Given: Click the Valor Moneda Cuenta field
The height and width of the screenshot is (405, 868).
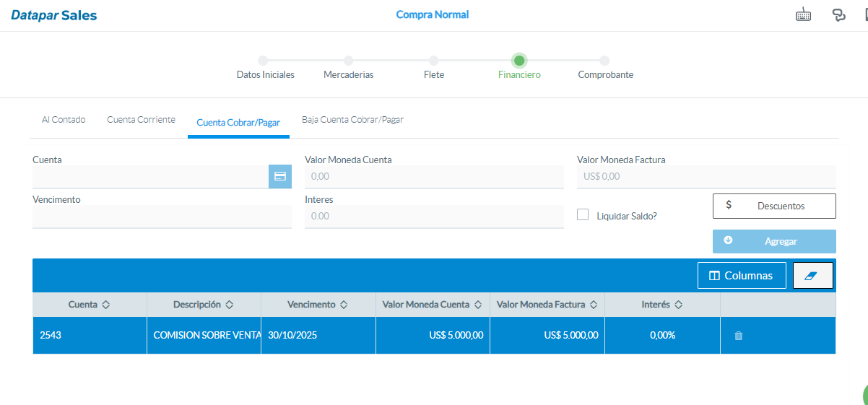Looking at the screenshot, I should (x=434, y=176).
